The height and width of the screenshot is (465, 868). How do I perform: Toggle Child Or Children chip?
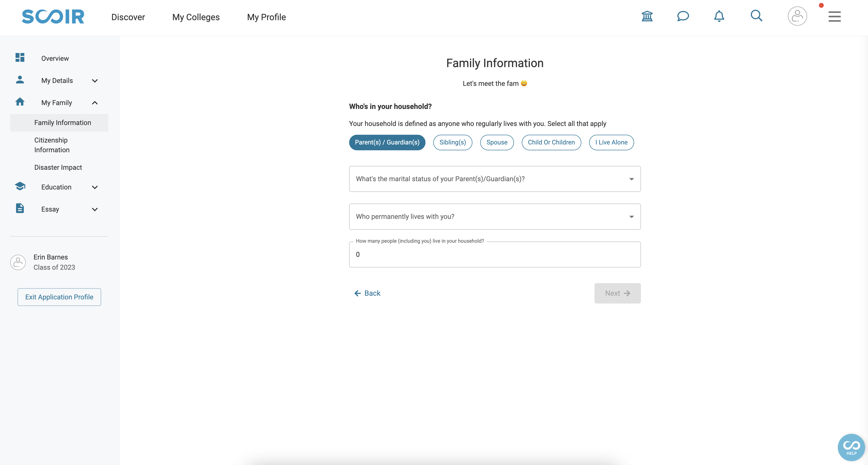[551, 143]
